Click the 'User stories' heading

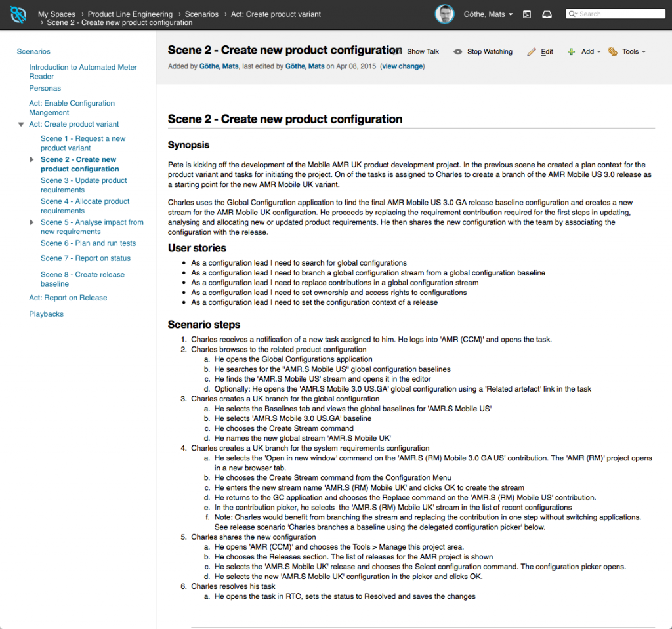tap(197, 248)
